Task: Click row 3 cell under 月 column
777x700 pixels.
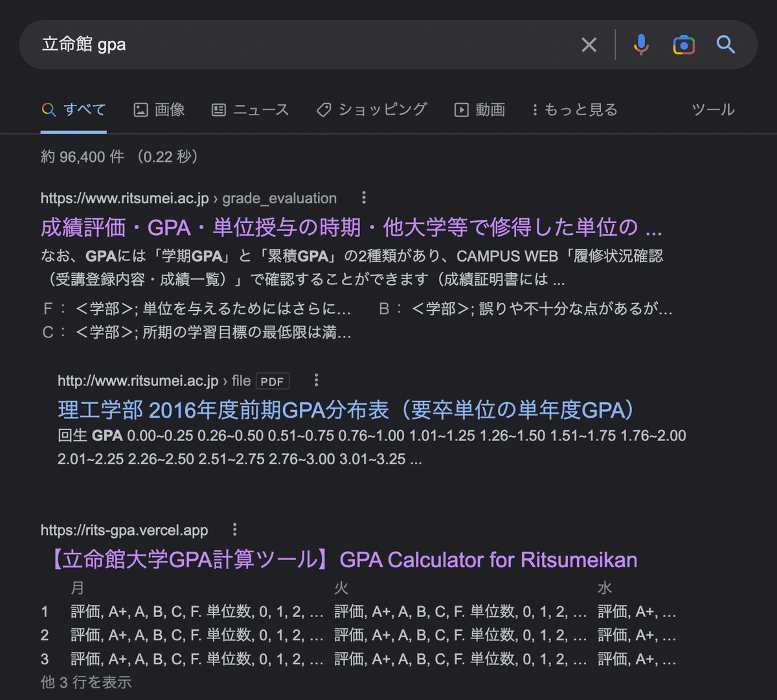Action: (x=197, y=659)
